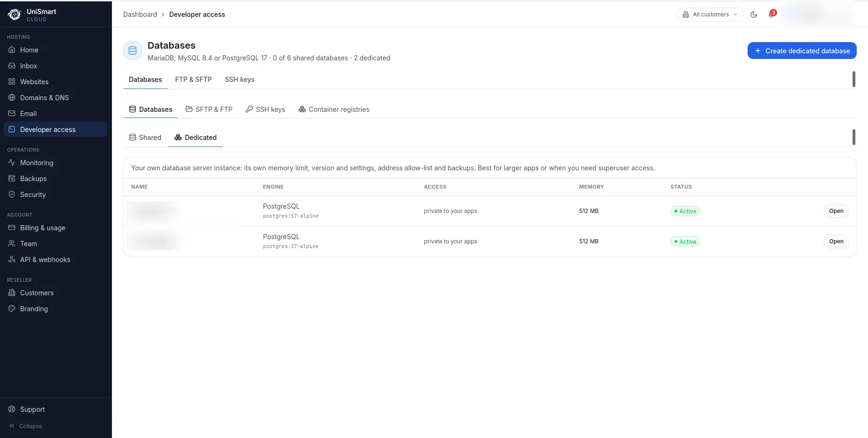Click the Monitoring pulse icon
The width and height of the screenshot is (868, 438).
pos(12,162)
